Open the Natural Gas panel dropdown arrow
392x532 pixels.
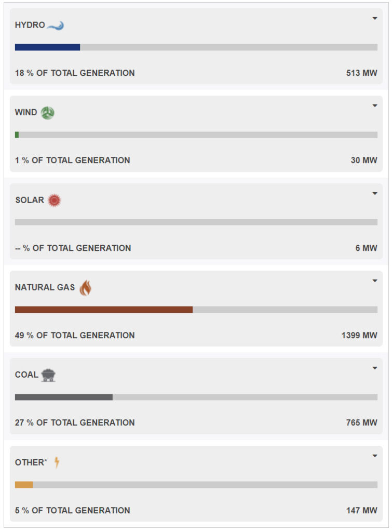(x=375, y=281)
